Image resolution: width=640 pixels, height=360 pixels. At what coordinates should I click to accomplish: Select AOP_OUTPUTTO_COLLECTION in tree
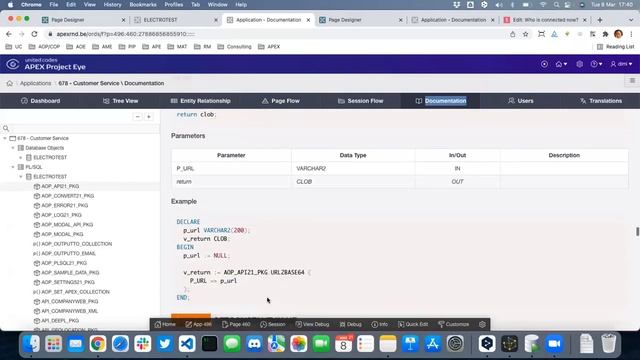(x=77, y=244)
